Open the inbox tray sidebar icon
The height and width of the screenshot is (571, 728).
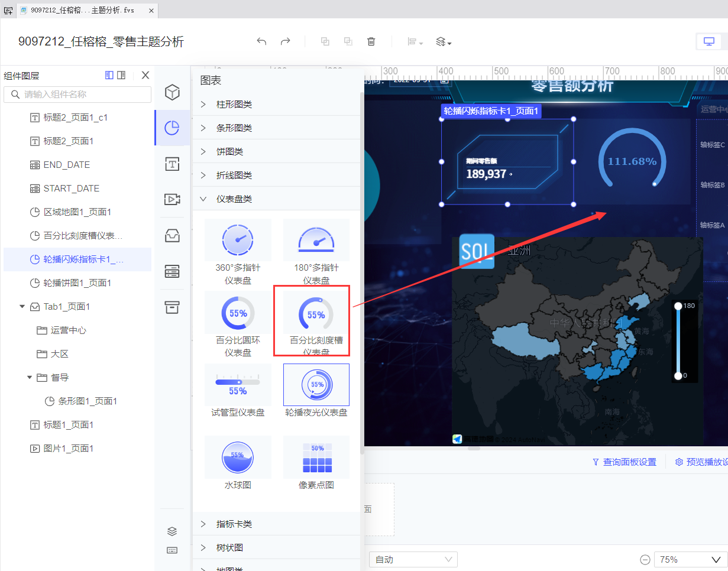coord(172,235)
